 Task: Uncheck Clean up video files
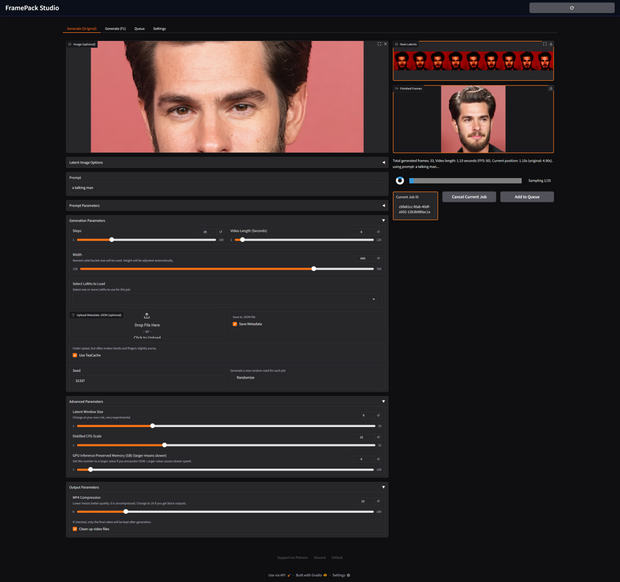coord(75,529)
